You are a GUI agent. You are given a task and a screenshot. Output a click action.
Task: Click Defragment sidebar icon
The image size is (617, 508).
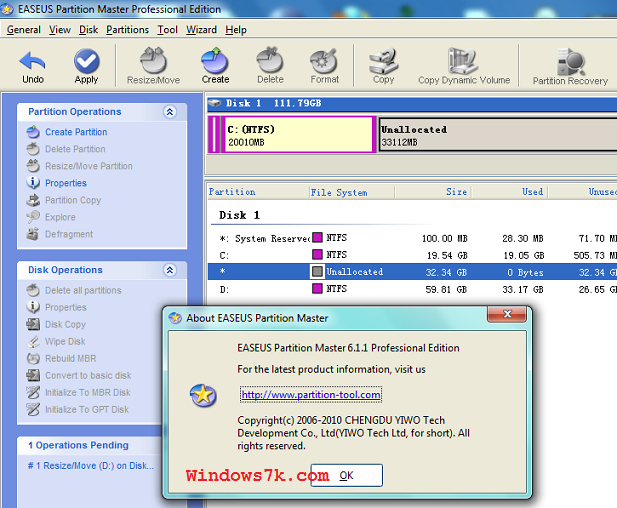(33, 234)
